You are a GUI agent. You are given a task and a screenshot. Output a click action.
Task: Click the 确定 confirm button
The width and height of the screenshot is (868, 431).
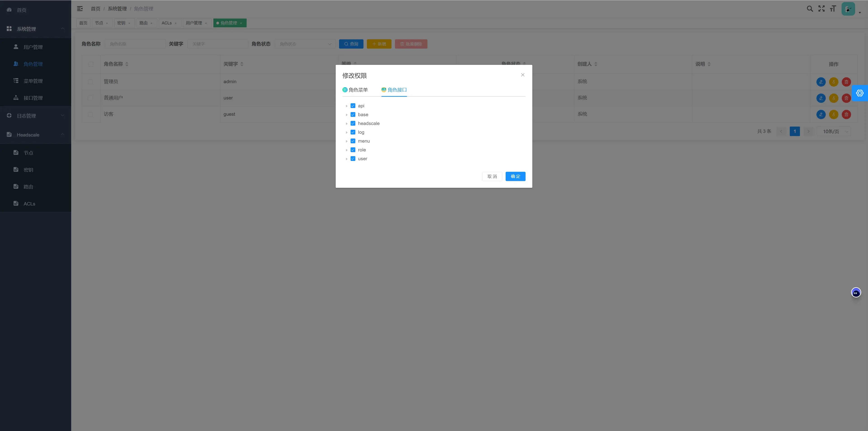(x=515, y=177)
